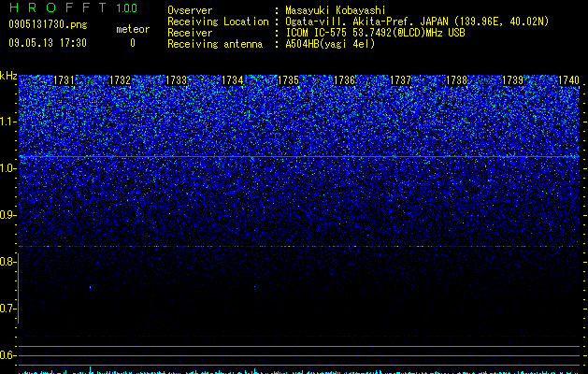Click the 1.0 kHz axis label
This screenshot has width=588, height=374.
click(x=8, y=168)
